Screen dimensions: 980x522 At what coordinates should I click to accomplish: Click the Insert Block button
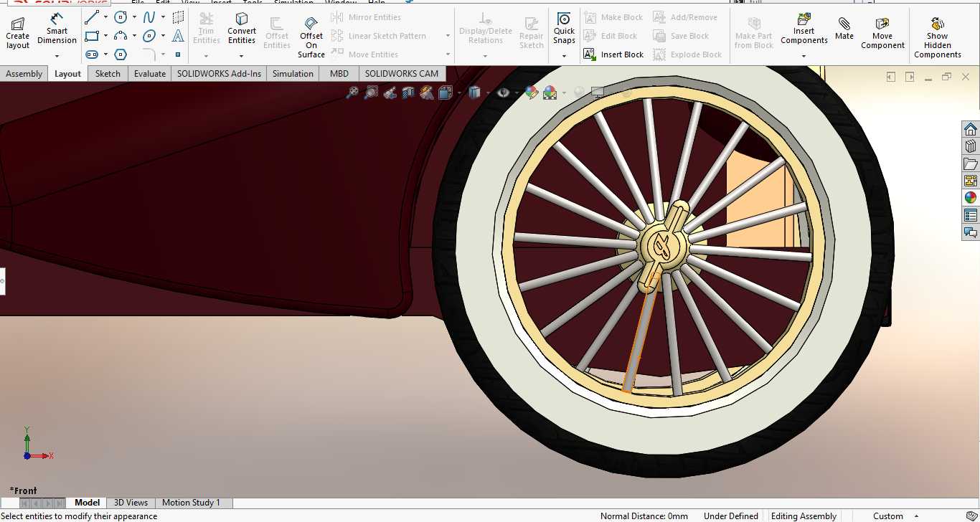pyautogui.click(x=613, y=54)
